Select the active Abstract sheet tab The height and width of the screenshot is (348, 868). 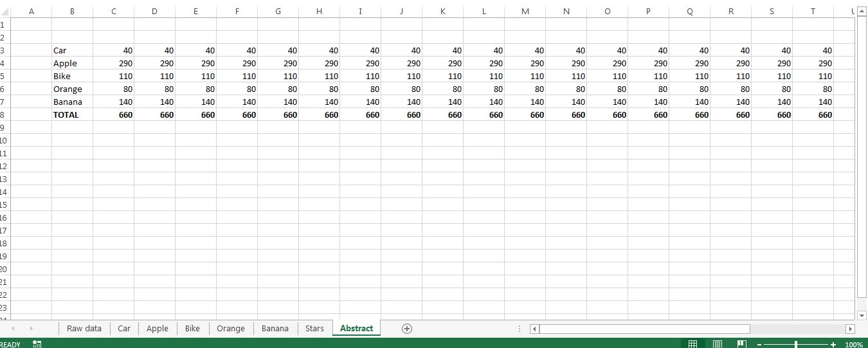(357, 328)
